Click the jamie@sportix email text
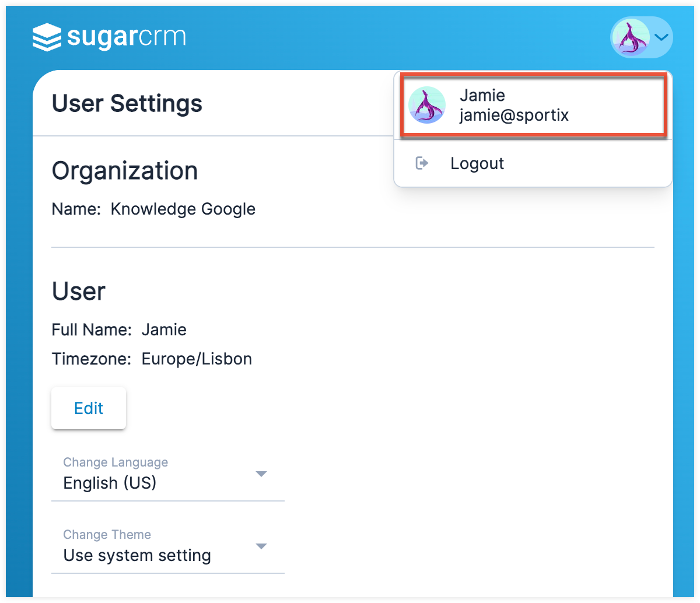Viewport: 700px width, 603px height. pyautogui.click(x=514, y=115)
